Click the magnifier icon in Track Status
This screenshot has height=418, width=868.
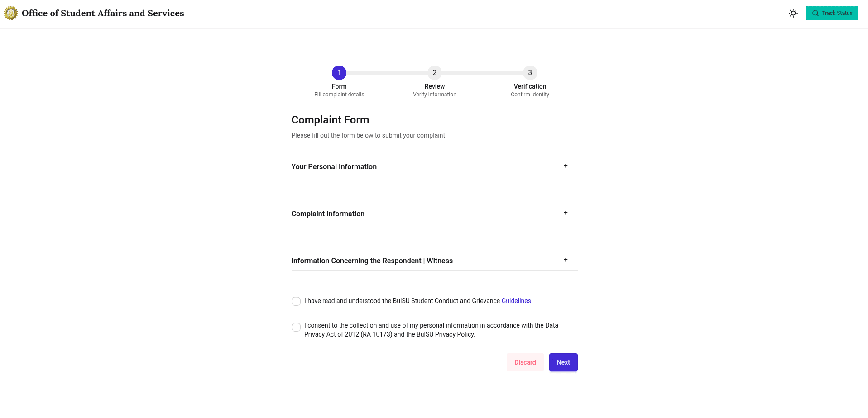point(815,13)
